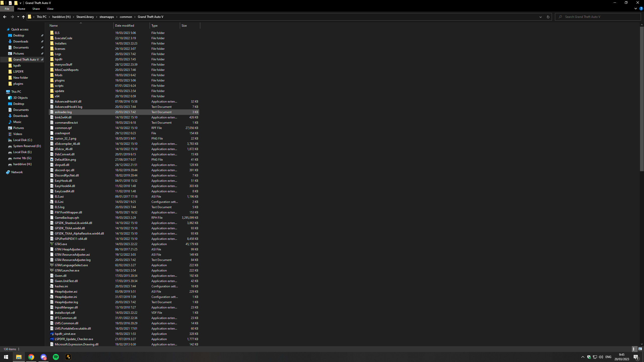
Task: Sort files by Date modified column
Action: (125, 26)
